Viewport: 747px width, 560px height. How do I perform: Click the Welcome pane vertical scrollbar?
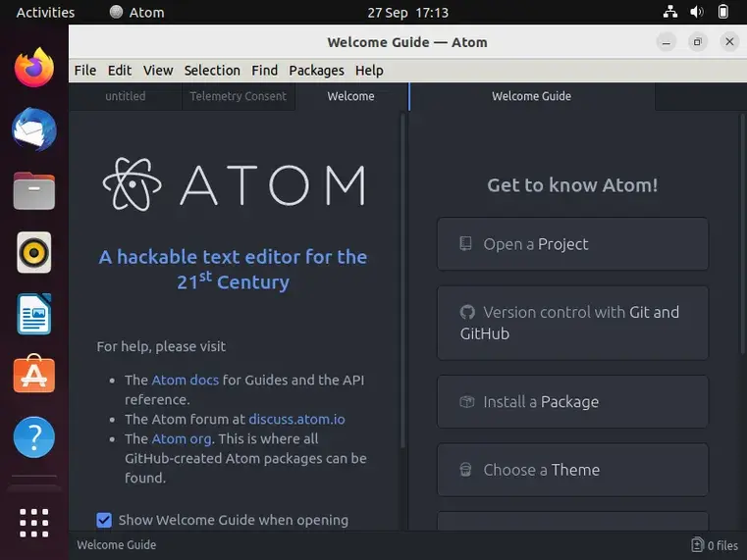pyautogui.click(x=402, y=280)
